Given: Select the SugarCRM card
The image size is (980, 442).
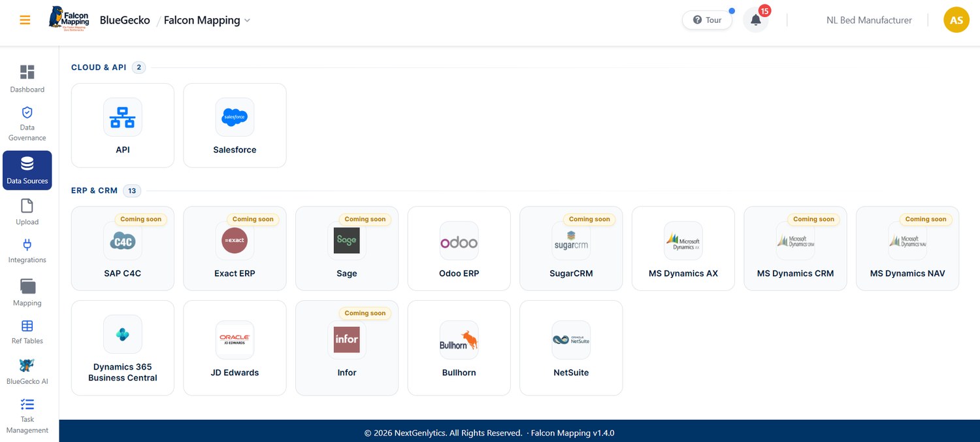Looking at the screenshot, I should tap(571, 248).
